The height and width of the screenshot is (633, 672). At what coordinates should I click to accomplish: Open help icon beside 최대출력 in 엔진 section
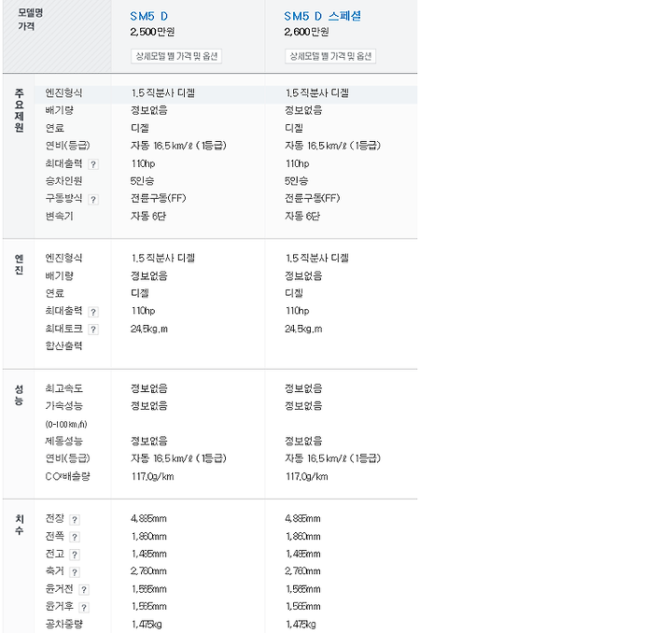pos(93,312)
